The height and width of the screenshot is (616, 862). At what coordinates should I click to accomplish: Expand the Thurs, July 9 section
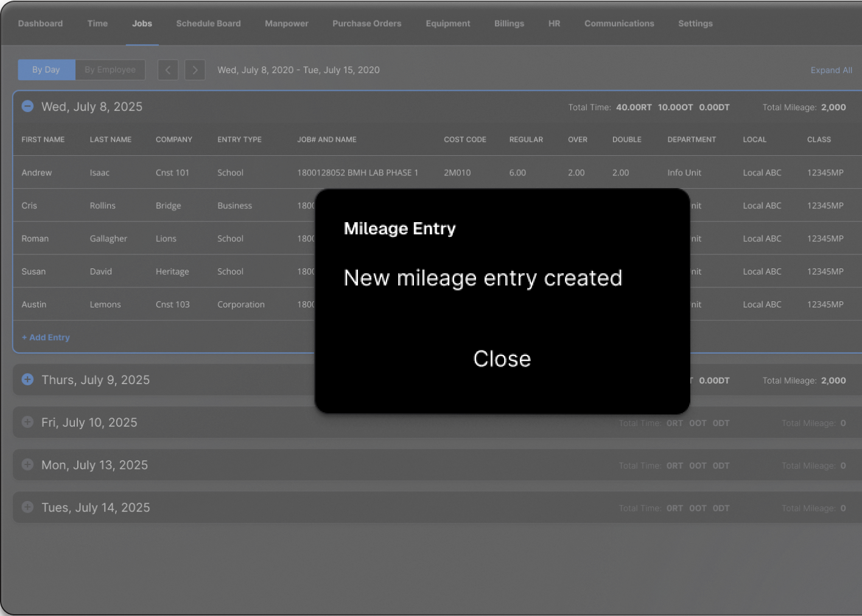(27, 379)
